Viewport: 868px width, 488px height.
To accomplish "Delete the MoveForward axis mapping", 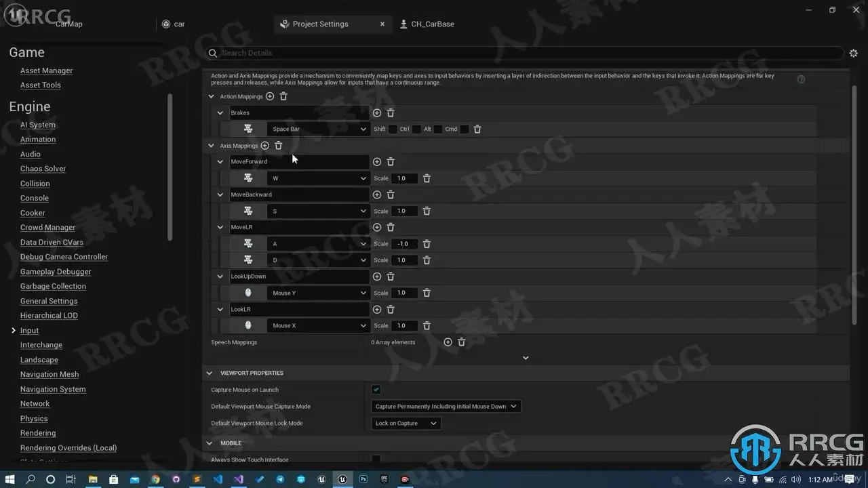I will (x=391, y=162).
